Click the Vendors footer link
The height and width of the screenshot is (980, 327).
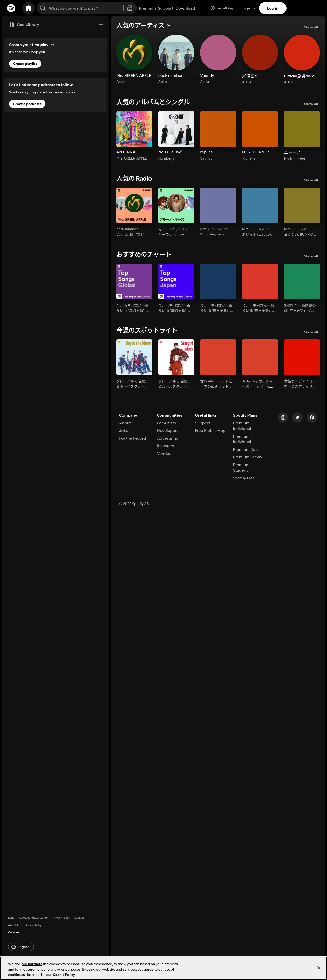(x=165, y=453)
